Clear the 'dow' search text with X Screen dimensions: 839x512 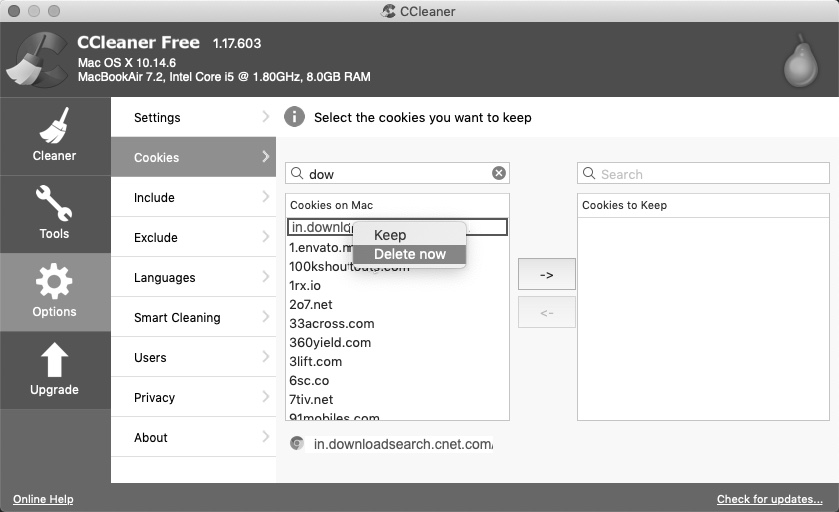(499, 173)
